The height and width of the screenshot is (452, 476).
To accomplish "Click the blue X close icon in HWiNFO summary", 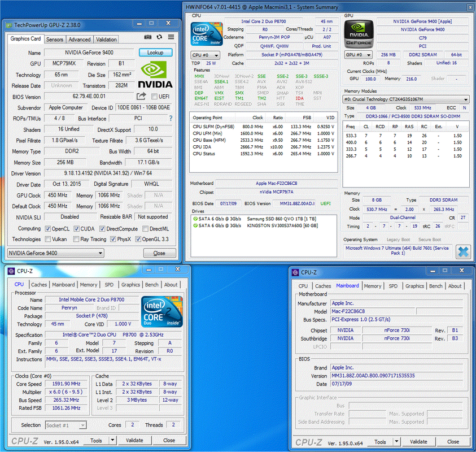I will click(463, 252).
